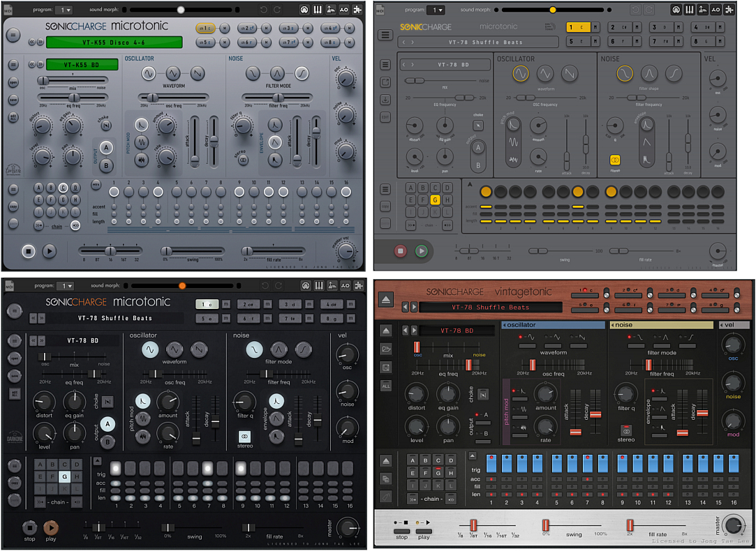Viewport: 756px width, 551px height.
Task: Click copy pattern icon in vintagetonic
Action: [386, 478]
